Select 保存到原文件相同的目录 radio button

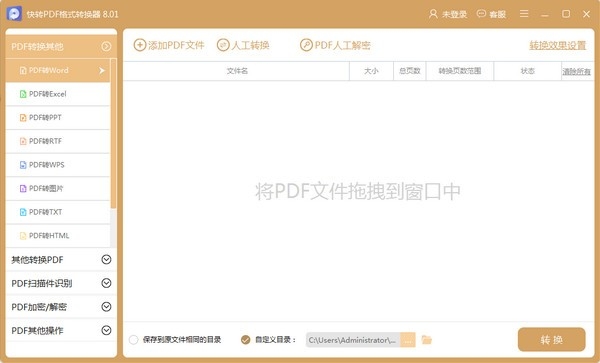coord(134,340)
